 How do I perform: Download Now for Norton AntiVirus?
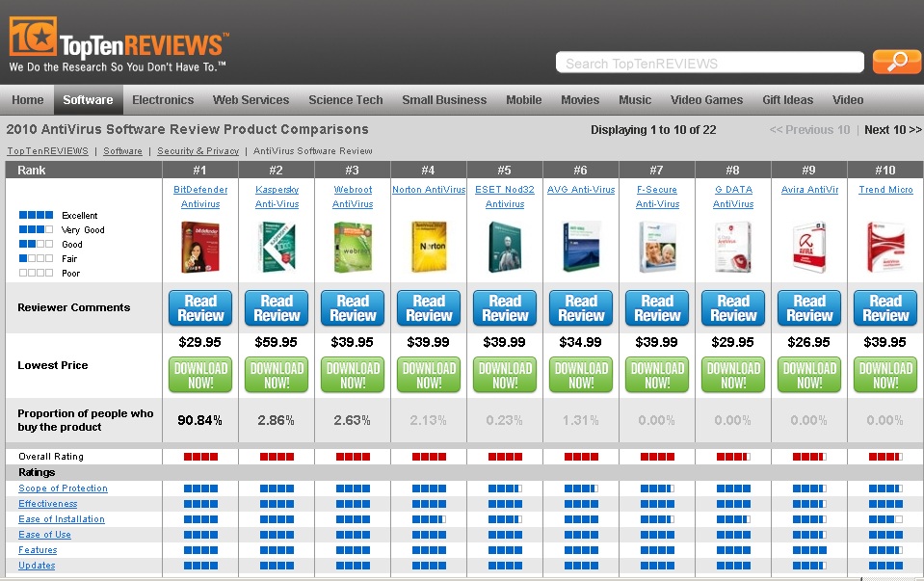tap(428, 376)
